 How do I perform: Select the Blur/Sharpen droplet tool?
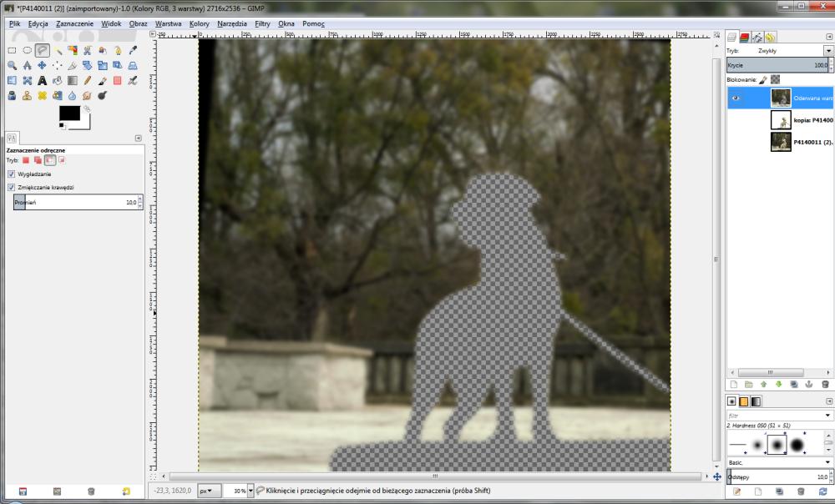[73, 96]
